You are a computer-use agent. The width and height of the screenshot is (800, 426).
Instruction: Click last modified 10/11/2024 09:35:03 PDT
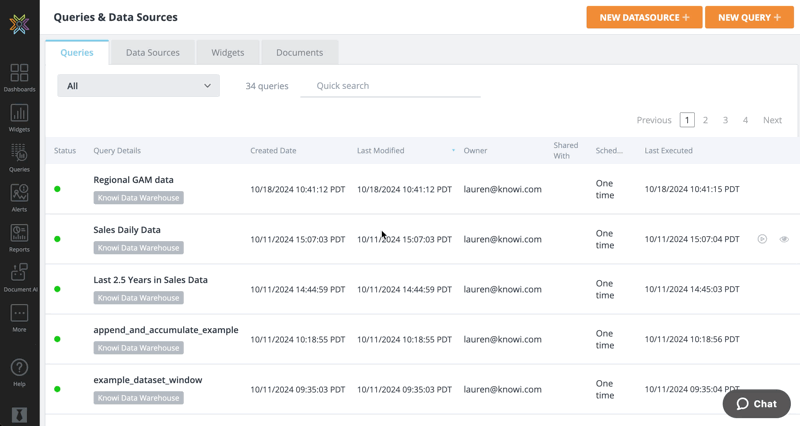coord(404,389)
